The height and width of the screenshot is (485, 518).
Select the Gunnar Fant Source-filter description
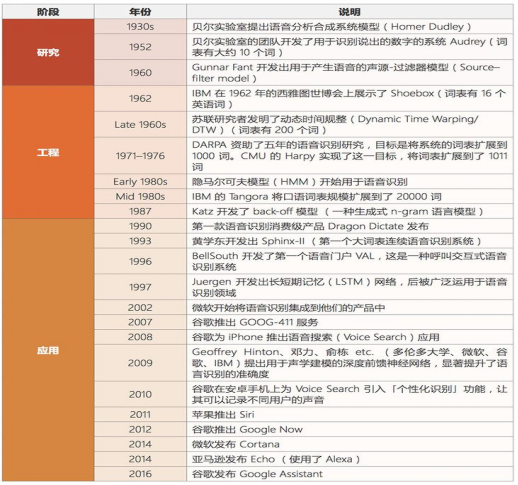[x=350, y=73]
